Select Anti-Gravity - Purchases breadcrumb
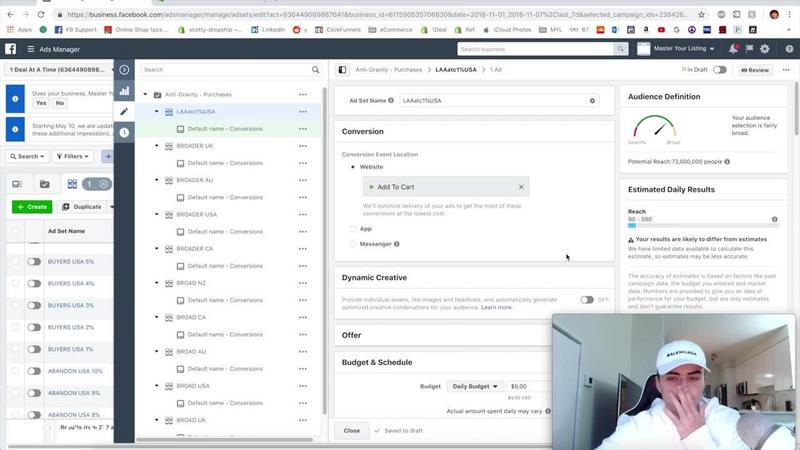Screen dimensions: 800x450 [x=389, y=69]
